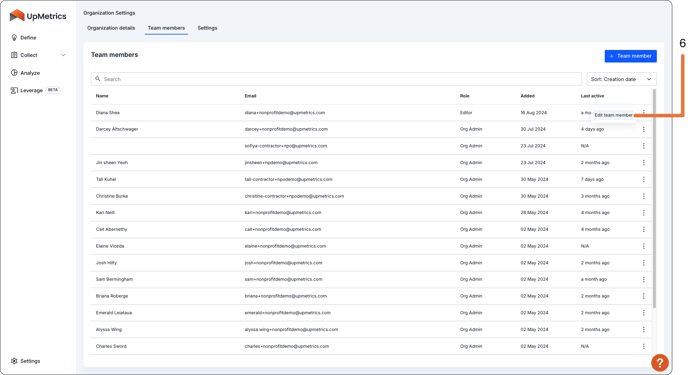The height and width of the screenshot is (375, 688).
Task: Open the Leverage beta section
Action: tap(35, 90)
